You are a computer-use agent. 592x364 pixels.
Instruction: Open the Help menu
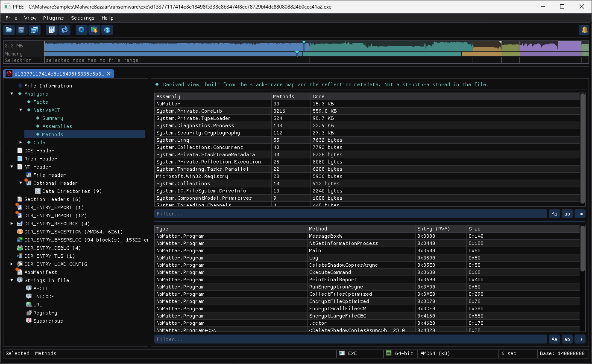click(108, 18)
